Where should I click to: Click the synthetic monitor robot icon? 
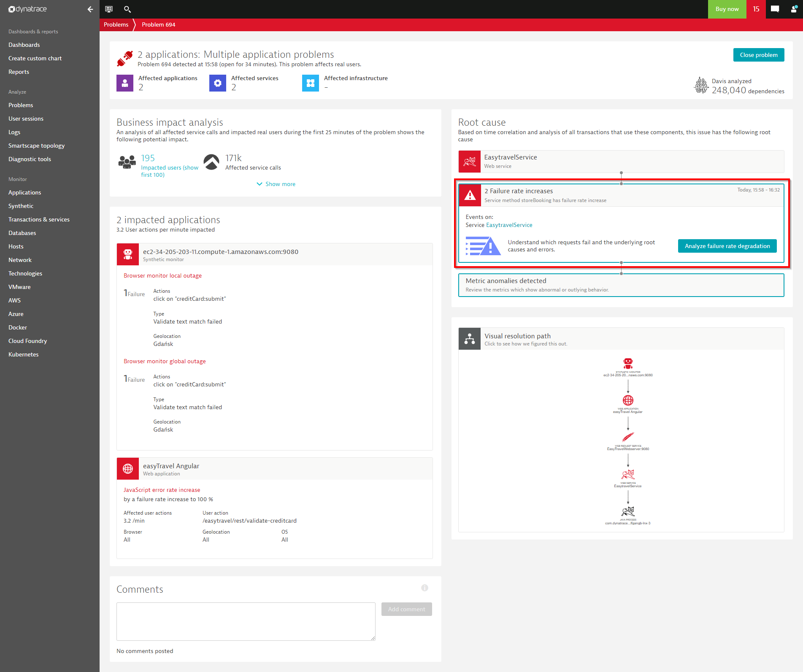tap(128, 254)
